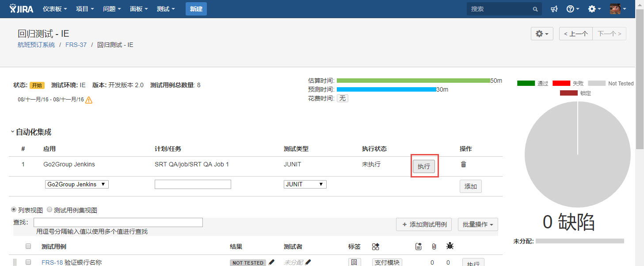
Task: Click the brown 锁定 legend swatch
Action: (x=569, y=93)
